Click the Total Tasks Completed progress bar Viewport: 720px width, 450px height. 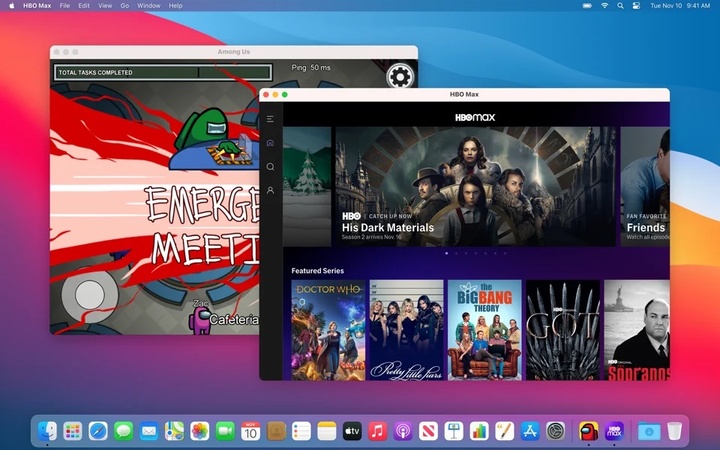163,73
